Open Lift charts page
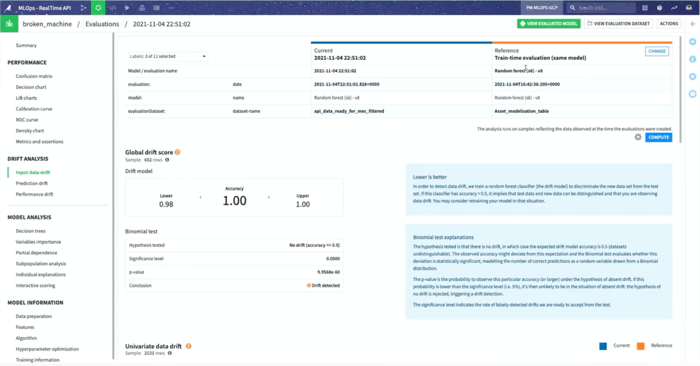 coord(26,98)
